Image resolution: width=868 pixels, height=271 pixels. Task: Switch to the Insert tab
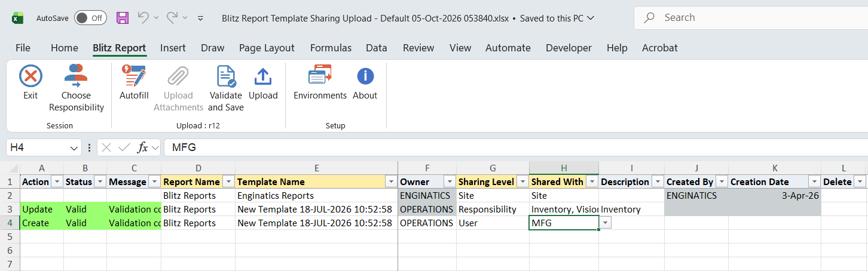[173, 48]
